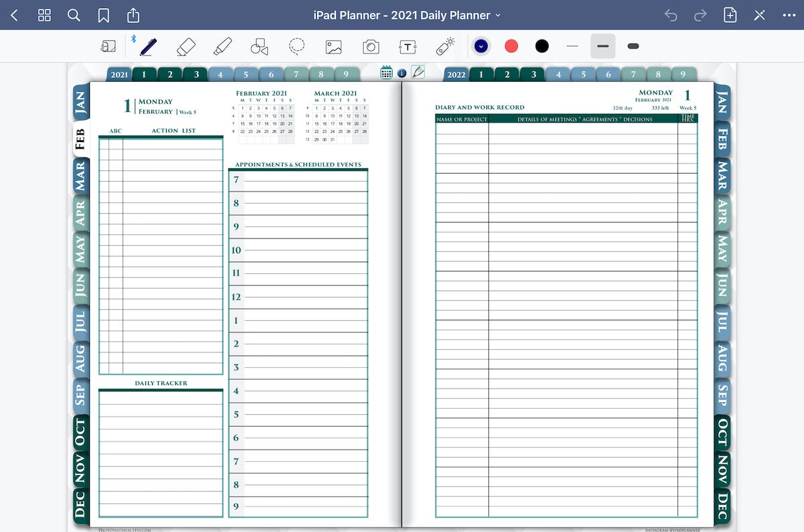This screenshot has height=532, width=804.
Task: Go to the left JAN month tab
Action: (80, 103)
